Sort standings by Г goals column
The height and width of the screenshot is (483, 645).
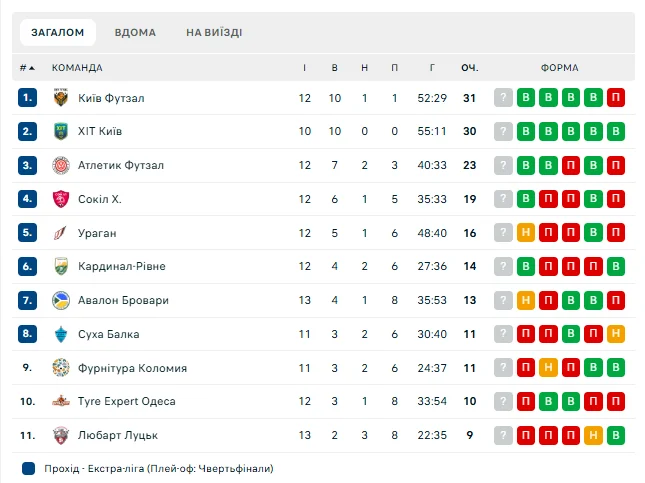(432, 68)
